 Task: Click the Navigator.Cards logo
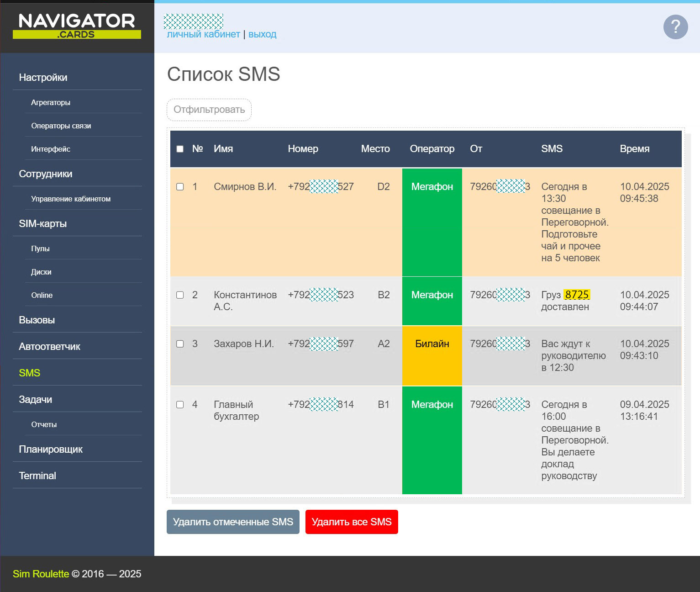click(x=77, y=26)
